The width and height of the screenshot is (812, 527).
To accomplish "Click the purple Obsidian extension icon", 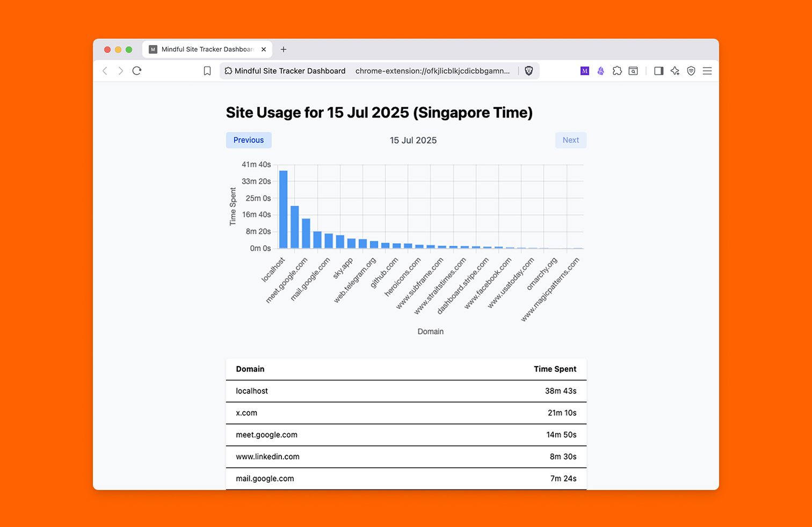I will pos(601,71).
